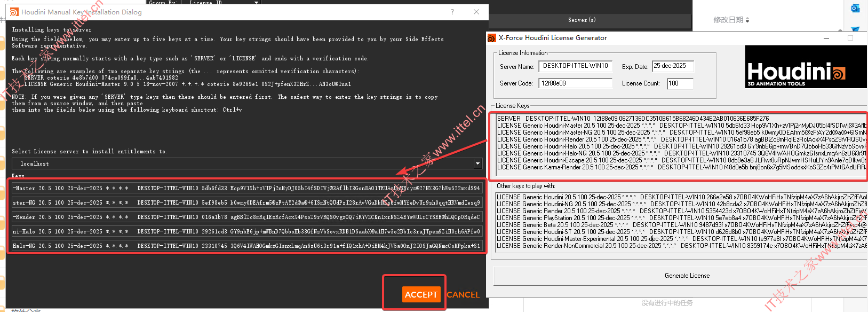Viewport: 868px width, 312px height.
Task: Select the Houdini-Master-Experimental license line
Action: tap(682, 239)
